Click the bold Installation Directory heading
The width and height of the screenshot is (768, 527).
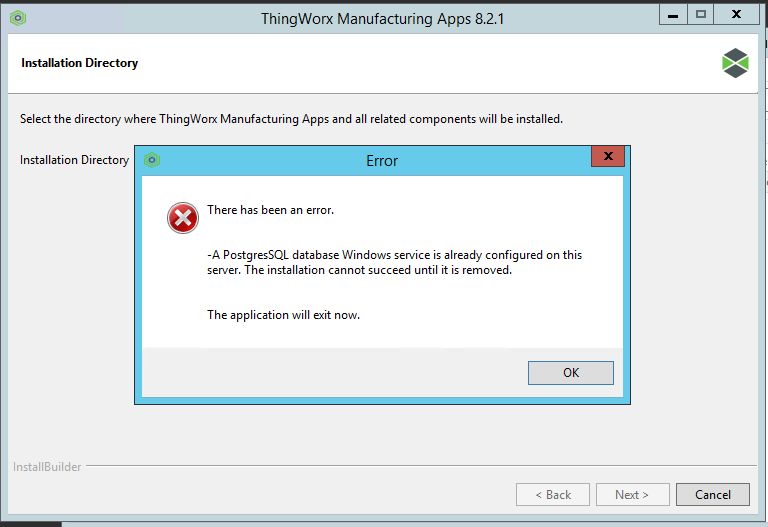coord(79,63)
